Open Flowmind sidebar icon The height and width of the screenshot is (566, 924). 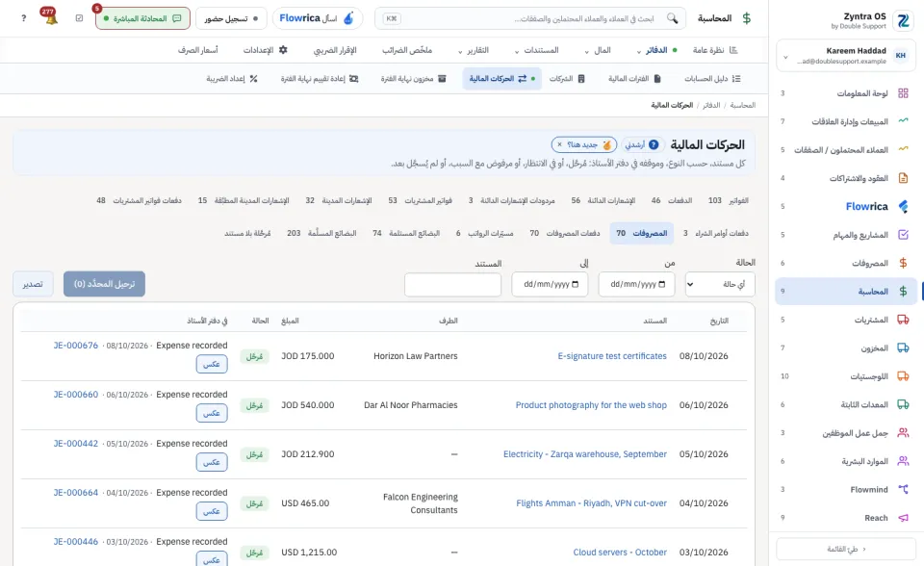(x=903, y=489)
